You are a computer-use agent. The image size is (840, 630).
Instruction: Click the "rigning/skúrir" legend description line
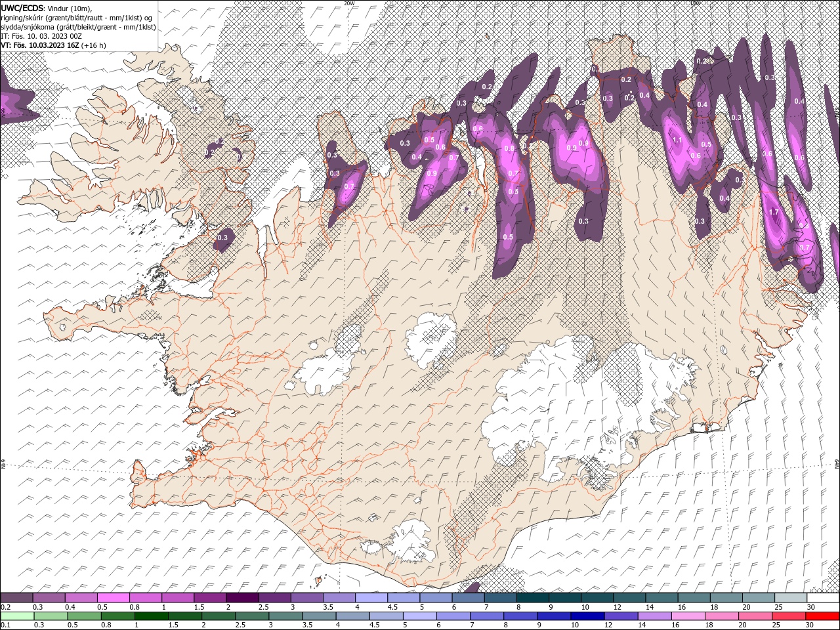coord(76,17)
